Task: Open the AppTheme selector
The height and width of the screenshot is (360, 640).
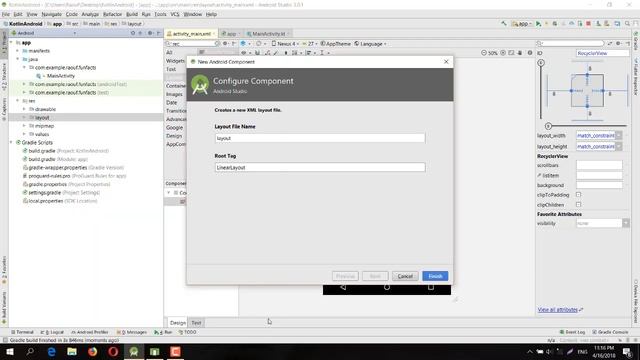Action: pyautogui.click(x=336, y=44)
